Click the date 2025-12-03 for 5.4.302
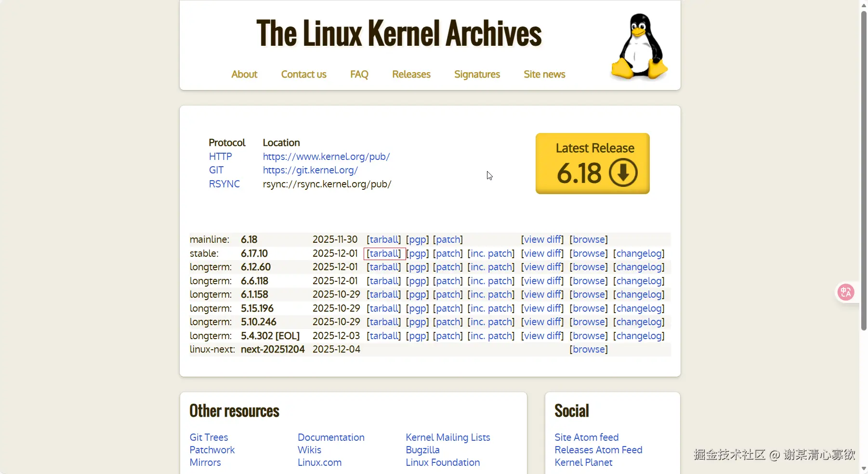 336,336
